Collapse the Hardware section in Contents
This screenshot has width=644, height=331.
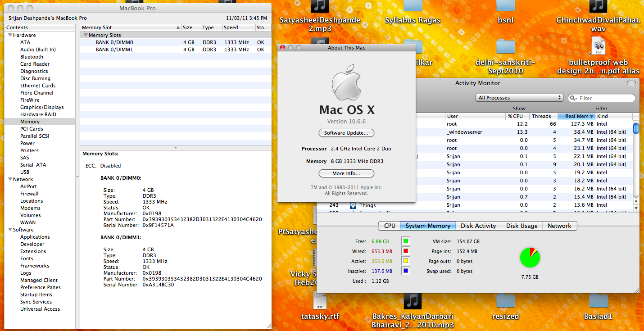(x=9, y=35)
